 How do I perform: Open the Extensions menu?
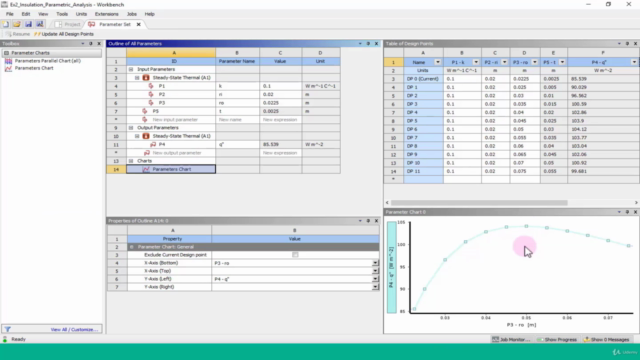pos(107,14)
